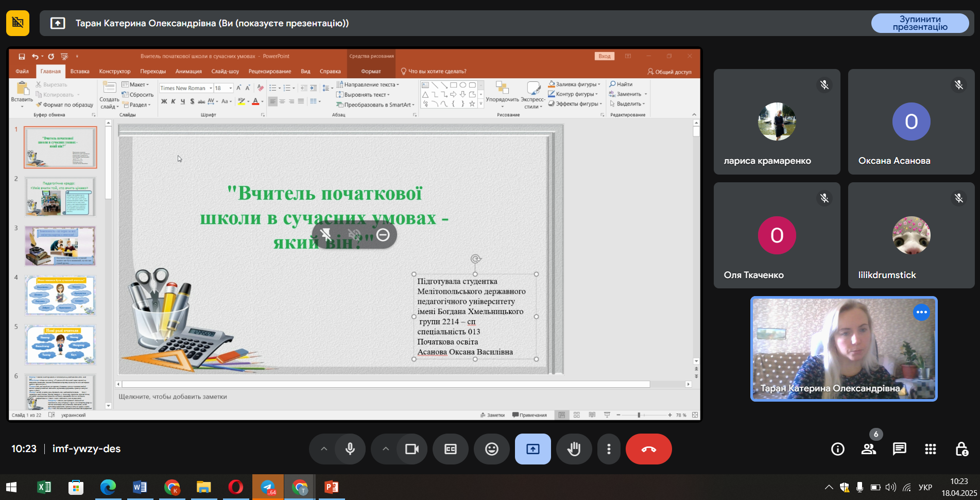Viewport: 980px width, 500px height.
Task: Open the meeting chat panel
Action: point(899,449)
